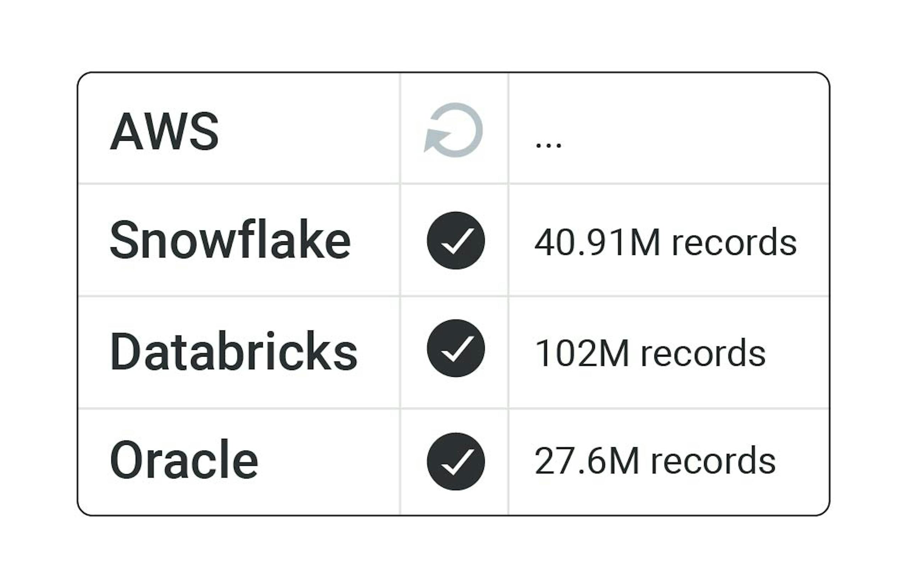The height and width of the screenshot is (588, 908).
Task: Click the AWS sync refresh icon
Action: (454, 130)
